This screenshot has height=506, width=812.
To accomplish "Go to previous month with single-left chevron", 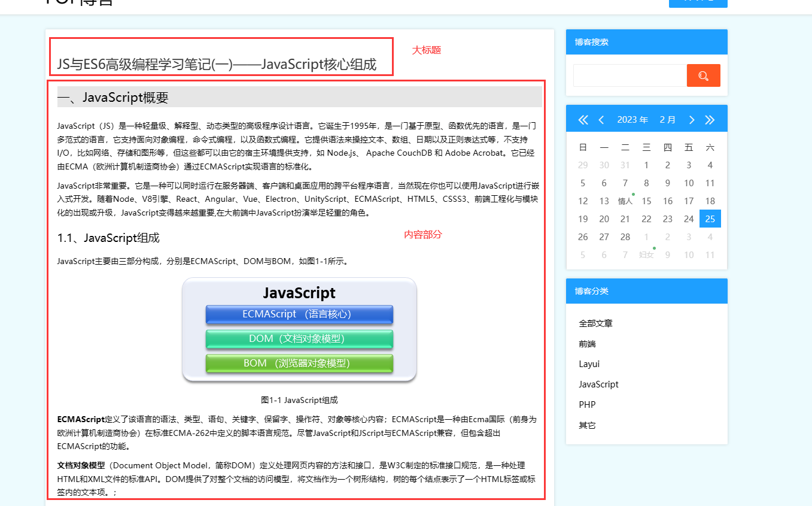I will click(601, 120).
